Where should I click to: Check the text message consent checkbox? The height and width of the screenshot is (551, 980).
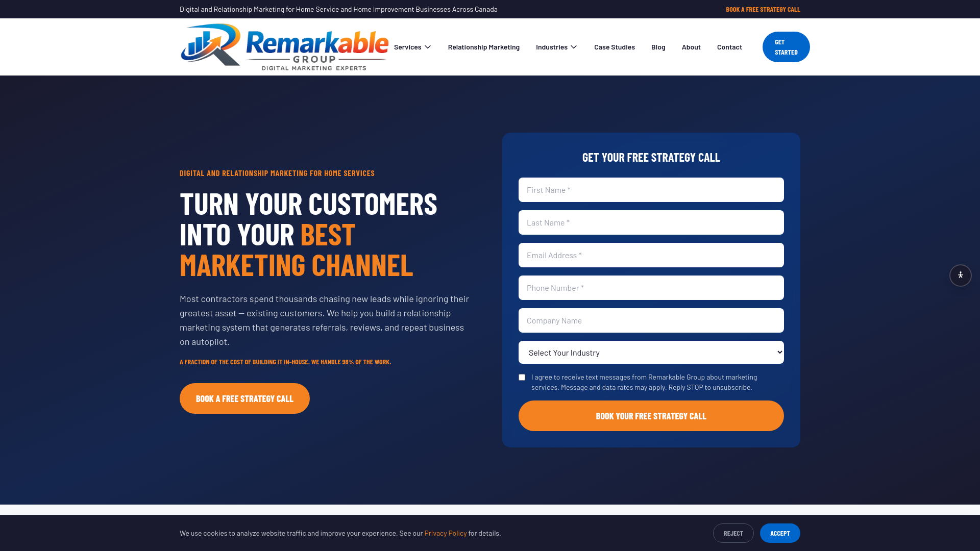(522, 378)
